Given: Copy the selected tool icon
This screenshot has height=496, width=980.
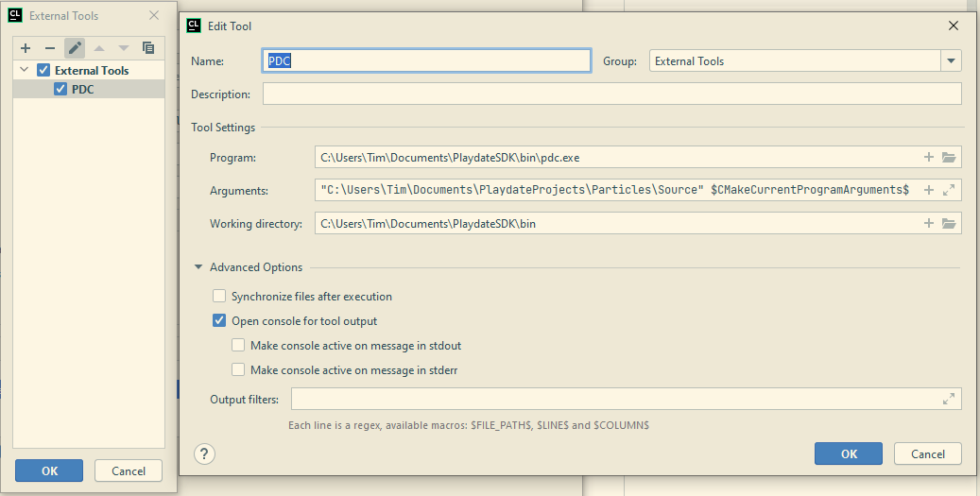Looking at the screenshot, I should [x=148, y=48].
